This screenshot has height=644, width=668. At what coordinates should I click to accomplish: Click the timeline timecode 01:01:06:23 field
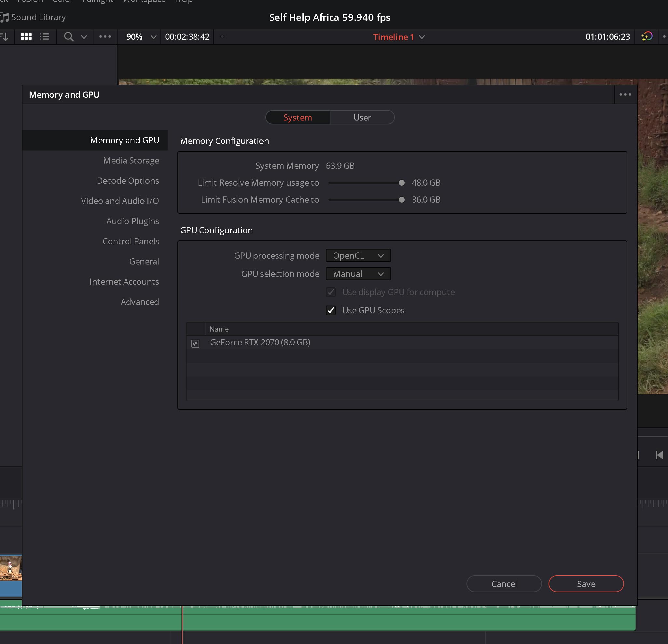pos(607,37)
